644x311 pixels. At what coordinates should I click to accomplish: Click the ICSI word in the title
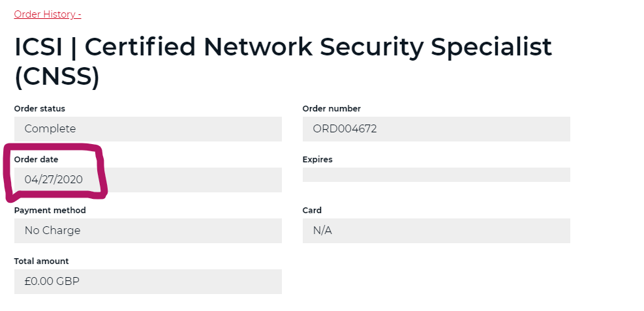(x=39, y=48)
